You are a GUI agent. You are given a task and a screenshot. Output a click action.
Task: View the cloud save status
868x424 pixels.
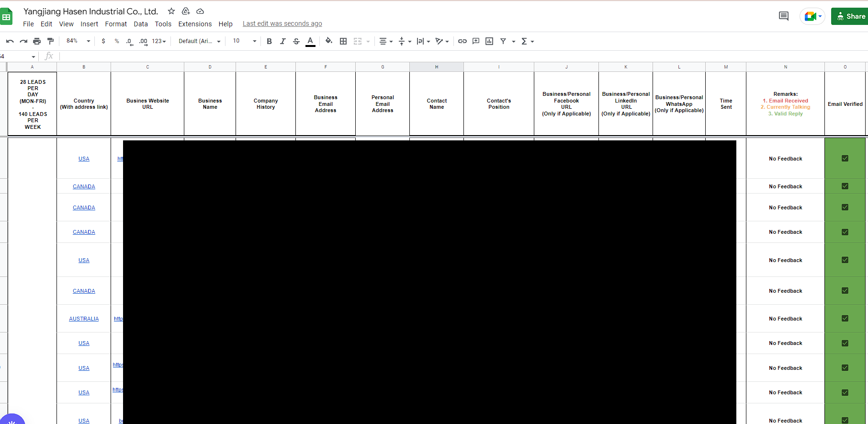pos(200,11)
